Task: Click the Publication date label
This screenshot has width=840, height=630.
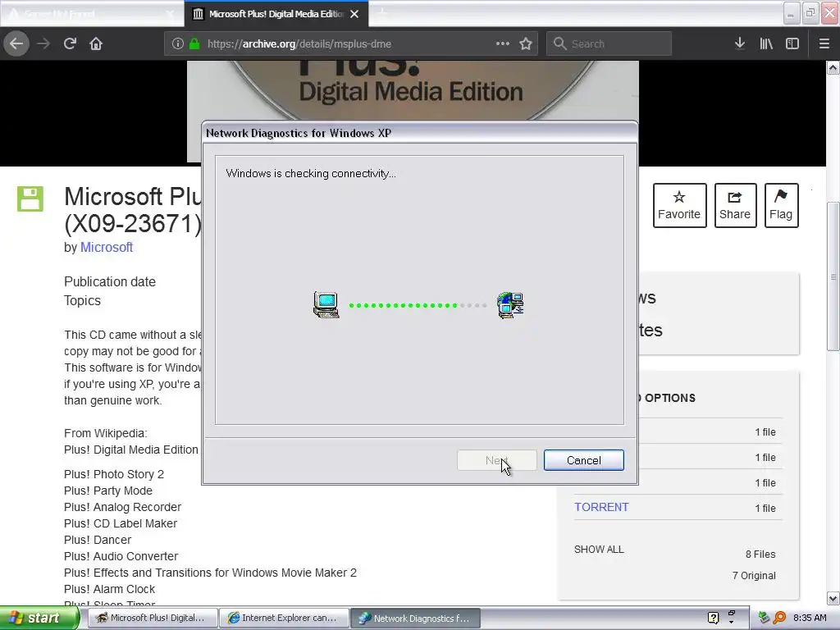Action: point(110,282)
